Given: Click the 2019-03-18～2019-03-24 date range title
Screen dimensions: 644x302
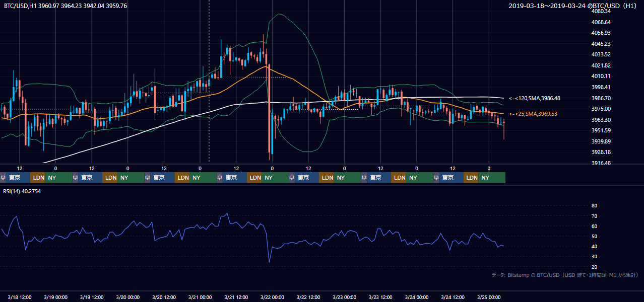Looking at the screenshot, I should click(574, 6).
